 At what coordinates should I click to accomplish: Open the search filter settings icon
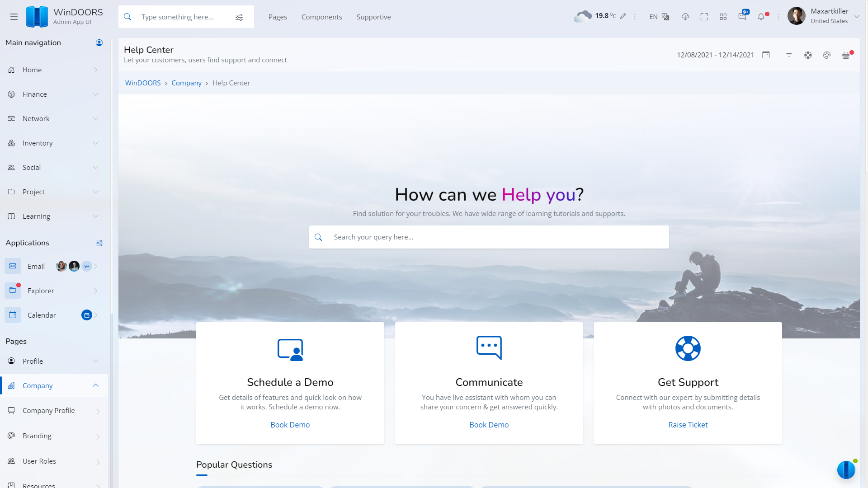(239, 17)
